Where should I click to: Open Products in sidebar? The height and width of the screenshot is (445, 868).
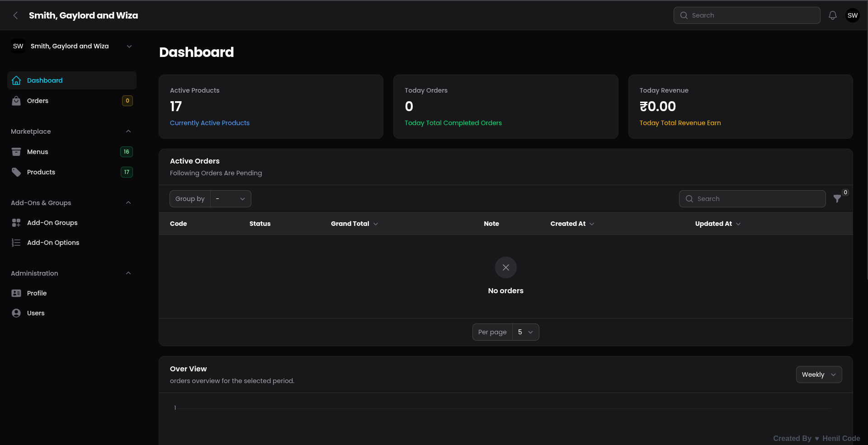coord(72,172)
